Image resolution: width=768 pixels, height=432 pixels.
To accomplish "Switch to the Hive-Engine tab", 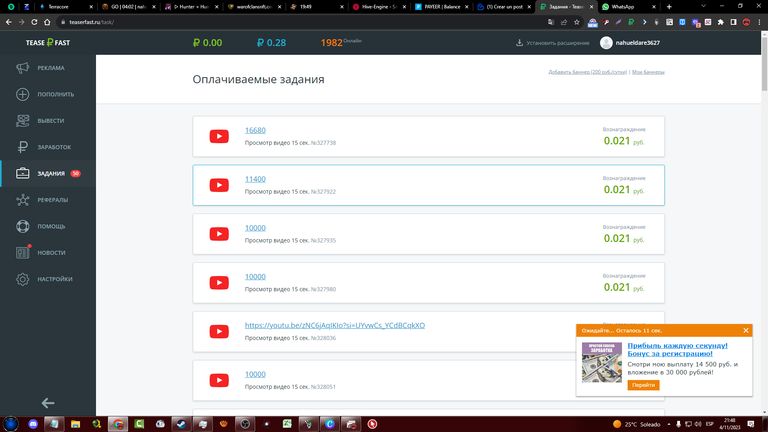I will click(x=379, y=7).
